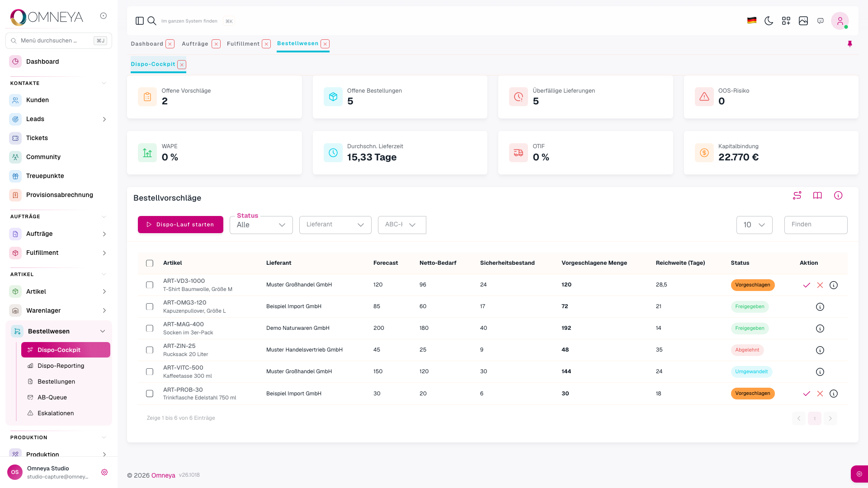The width and height of the screenshot is (868, 488).
Task: Open the user profile avatar
Action: (840, 21)
